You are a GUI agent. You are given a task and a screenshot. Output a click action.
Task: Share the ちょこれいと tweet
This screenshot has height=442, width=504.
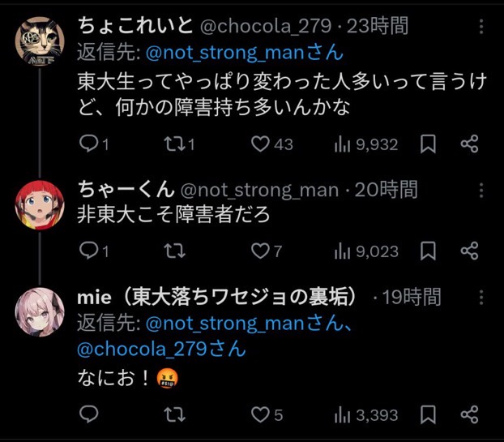click(470, 144)
